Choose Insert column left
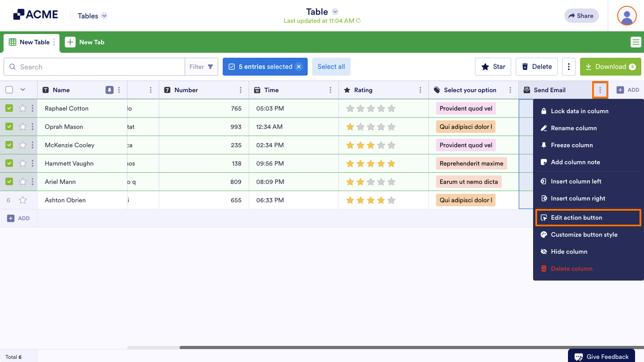This screenshot has width=644, height=362. click(x=588, y=181)
